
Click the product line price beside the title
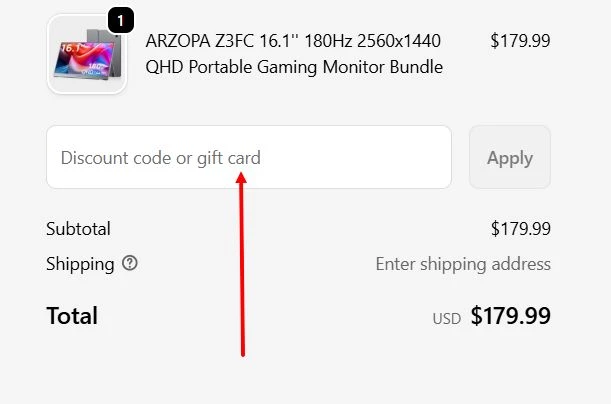tap(520, 41)
